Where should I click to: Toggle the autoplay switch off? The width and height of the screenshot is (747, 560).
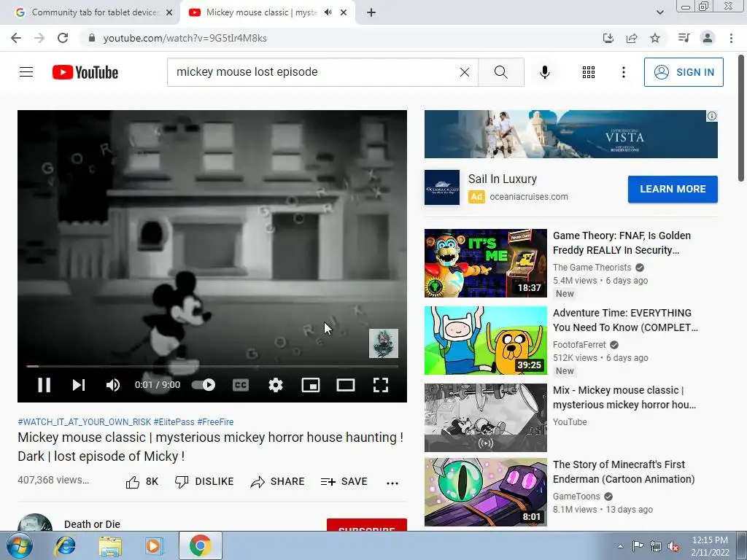[x=204, y=385]
